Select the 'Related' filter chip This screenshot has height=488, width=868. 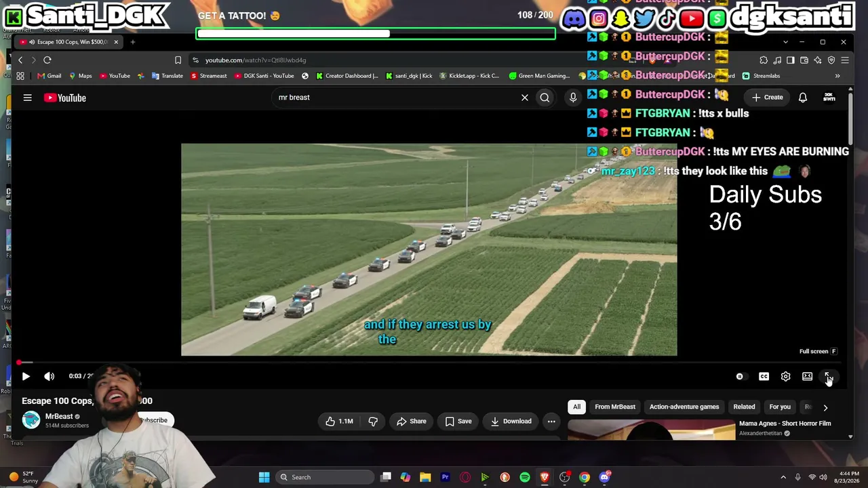pyautogui.click(x=744, y=407)
